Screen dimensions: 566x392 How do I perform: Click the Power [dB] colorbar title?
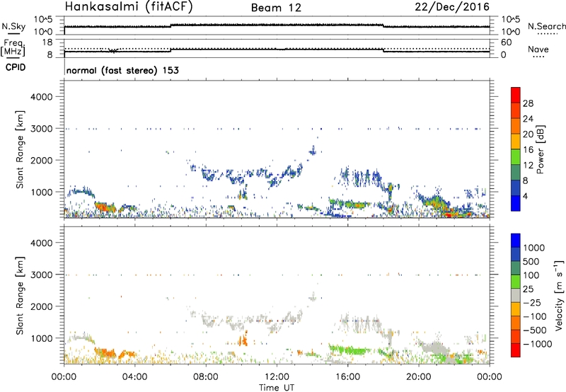click(541, 149)
